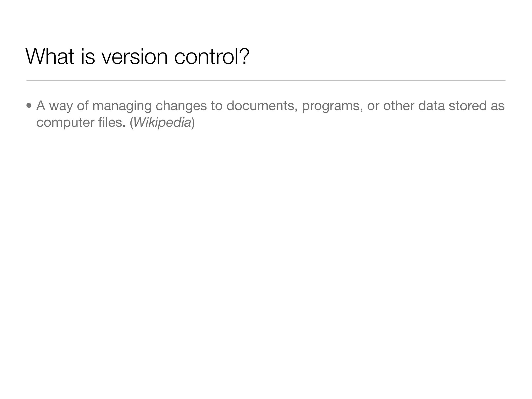532x399 pixels.
Task: Click the word "What" in the title
Action: click(x=50, y=56)
